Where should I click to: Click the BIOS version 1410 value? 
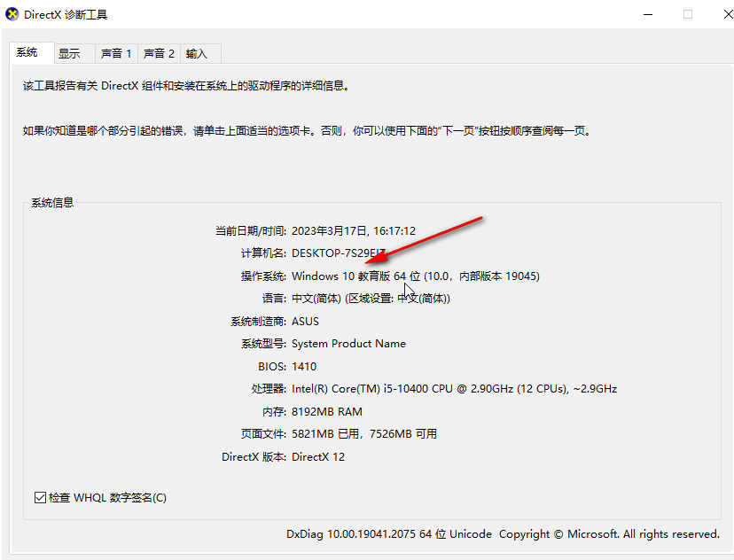click(304, 366)
